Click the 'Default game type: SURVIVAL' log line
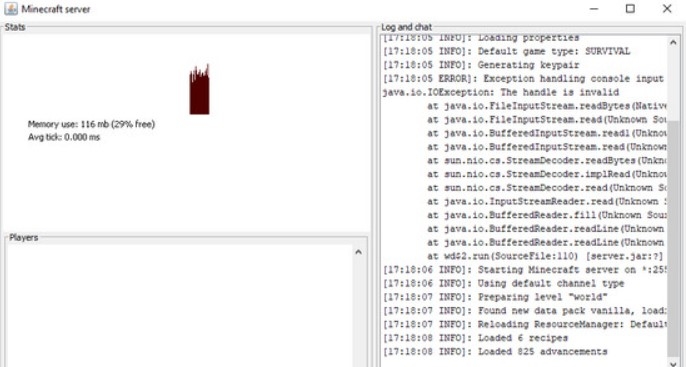This screenshot has height=367, width=686. click(507, 52)
